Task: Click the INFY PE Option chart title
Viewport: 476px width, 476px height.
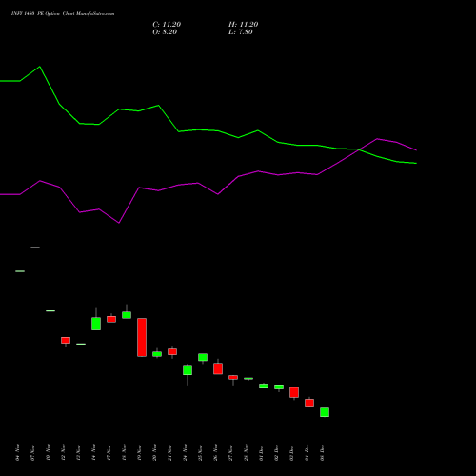Action: [x=63, y=14]
